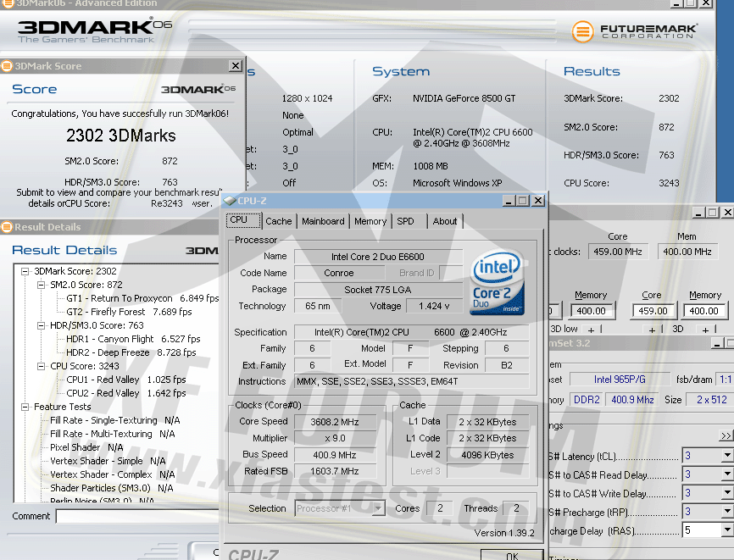Click the 3DMark Score window orange icon
This screenshot has width=734, height=560.
(x=7, y=66)
